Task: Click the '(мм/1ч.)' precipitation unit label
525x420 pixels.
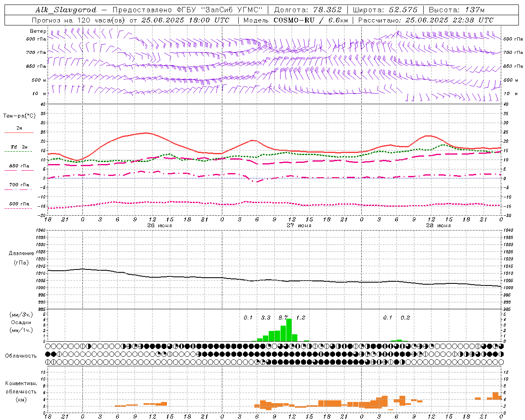Action: pyautogui.click(x=21, y=330)
